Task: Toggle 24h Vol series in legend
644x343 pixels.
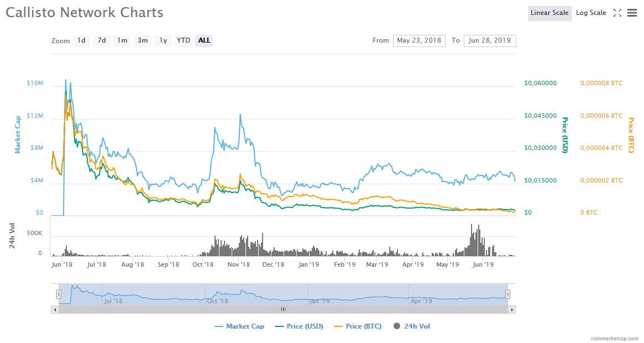Action: [x=411, y=326]
